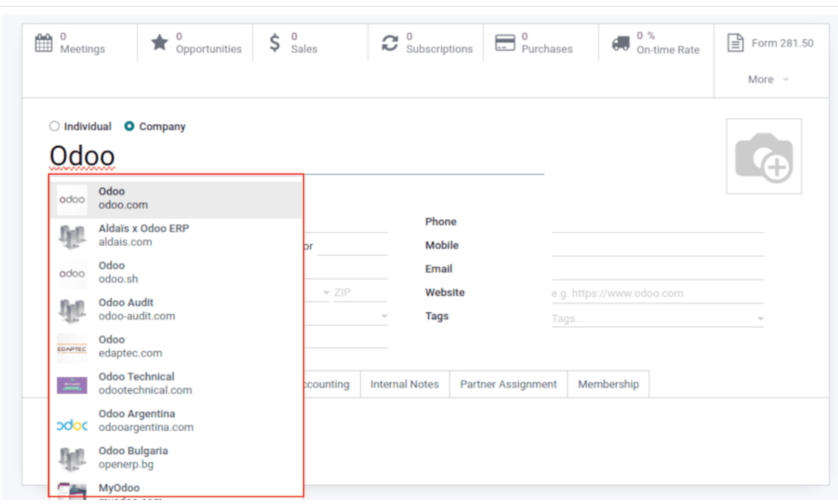Click the Sales dollar icon
The width and height of the screenshot is (838, 504).
(275, 43)
